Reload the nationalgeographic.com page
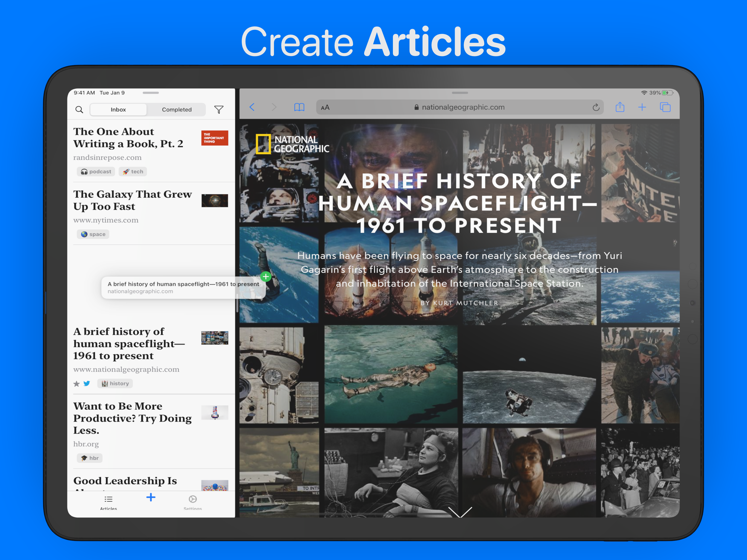The height and width of the screenshot is (560, 747). tap(596, 107)
